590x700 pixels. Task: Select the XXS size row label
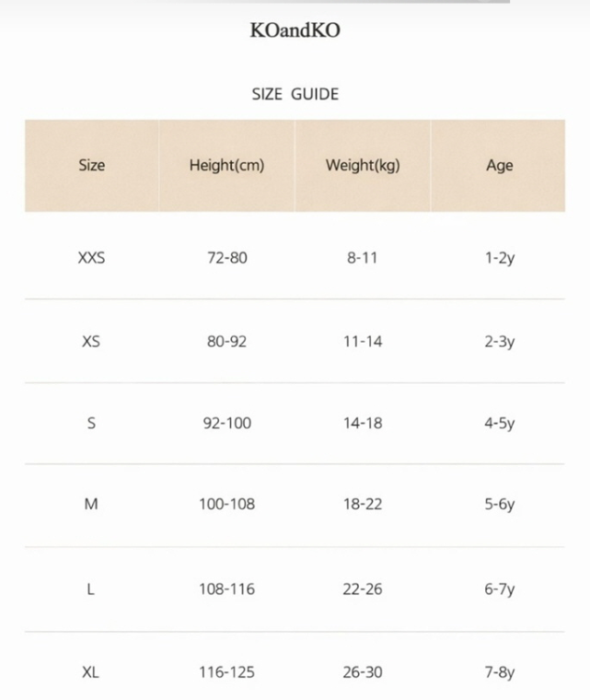(x=91, y=258)
